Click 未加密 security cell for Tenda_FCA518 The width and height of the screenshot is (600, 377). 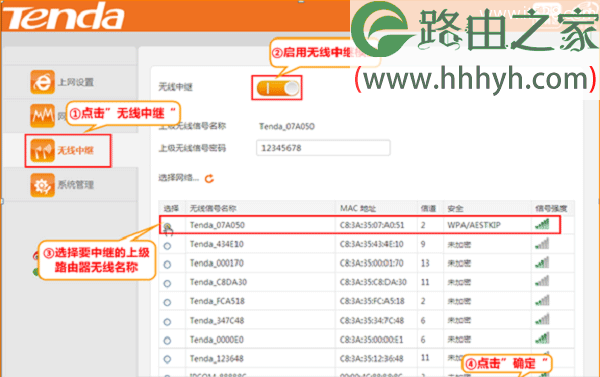tap(459, 302)
